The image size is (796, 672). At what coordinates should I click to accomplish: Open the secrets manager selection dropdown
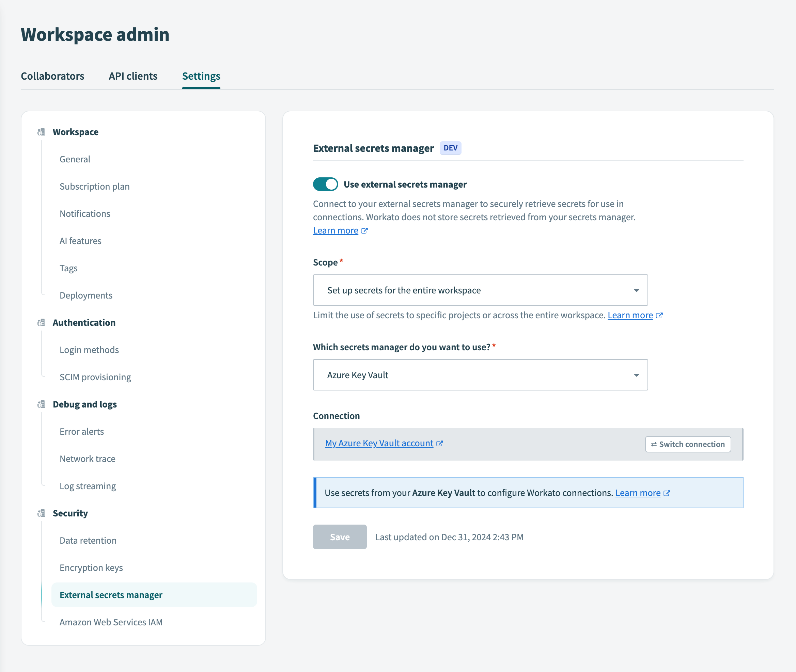pyautogui.click(x=480, y=375)
